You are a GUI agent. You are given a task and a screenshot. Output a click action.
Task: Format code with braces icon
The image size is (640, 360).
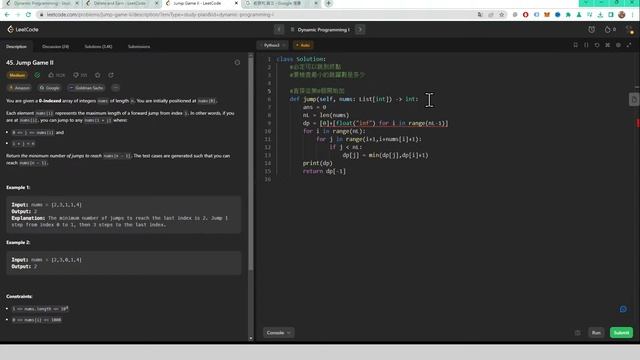click(x=586, y=45)
